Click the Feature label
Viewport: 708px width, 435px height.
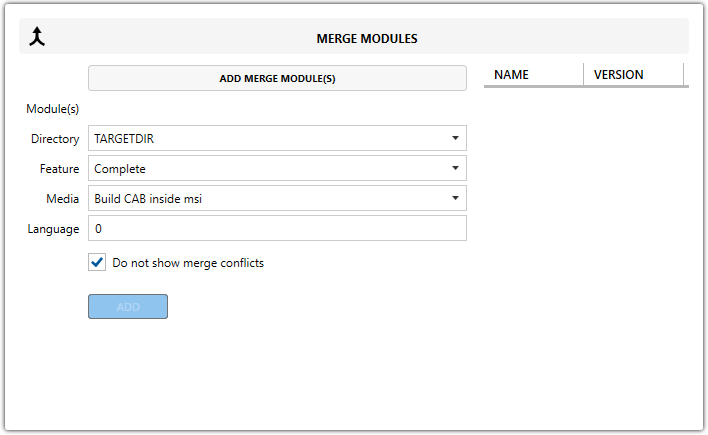[x=59, y=168]
